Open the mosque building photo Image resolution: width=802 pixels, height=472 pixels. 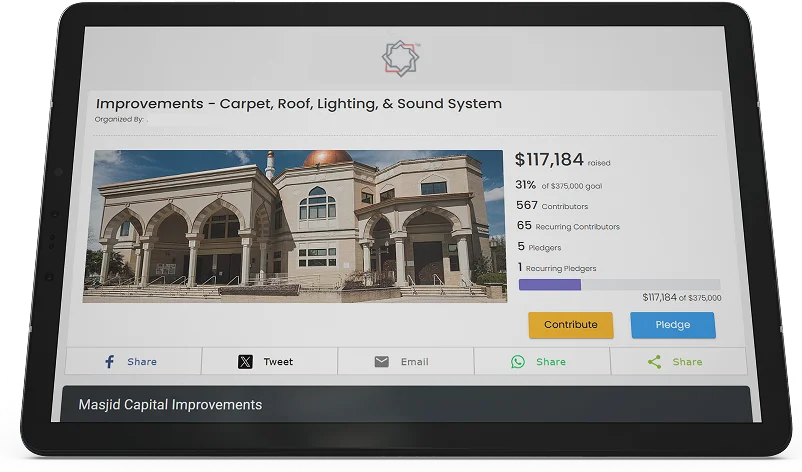click(299, 226)
